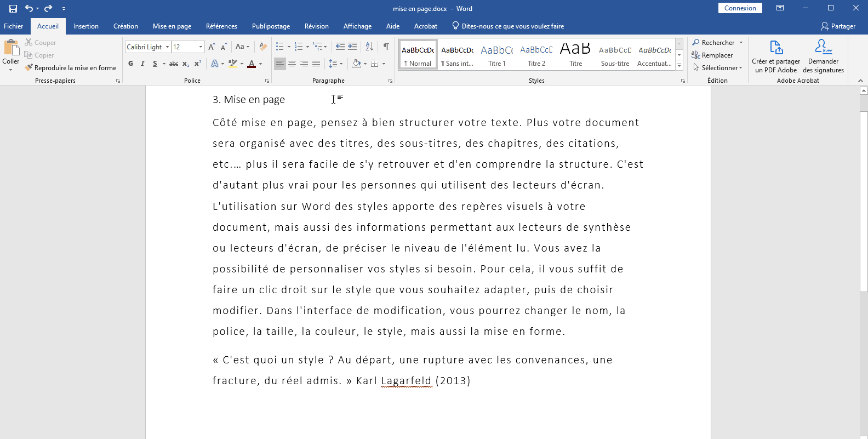Toggle paragraph marks display (¶)
Image resolution: width=868 pixels, height=439 pixels.
pyautogui.click(x=386, y=47)
